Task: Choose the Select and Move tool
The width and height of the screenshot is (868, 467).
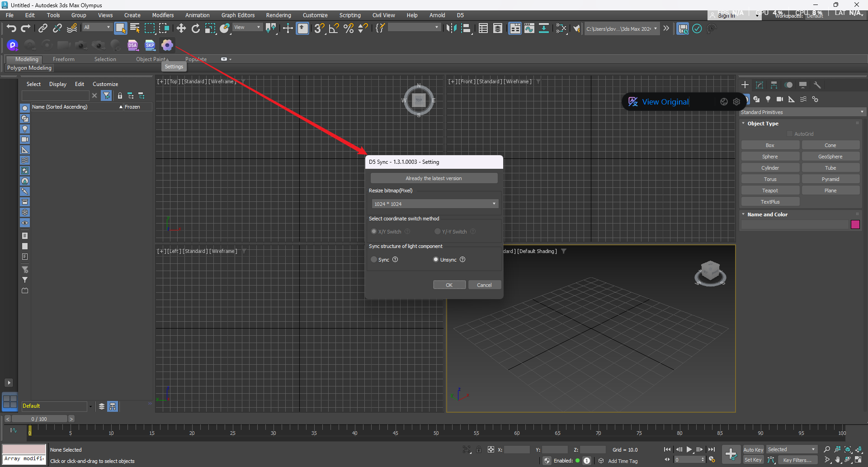Action: 181,29
